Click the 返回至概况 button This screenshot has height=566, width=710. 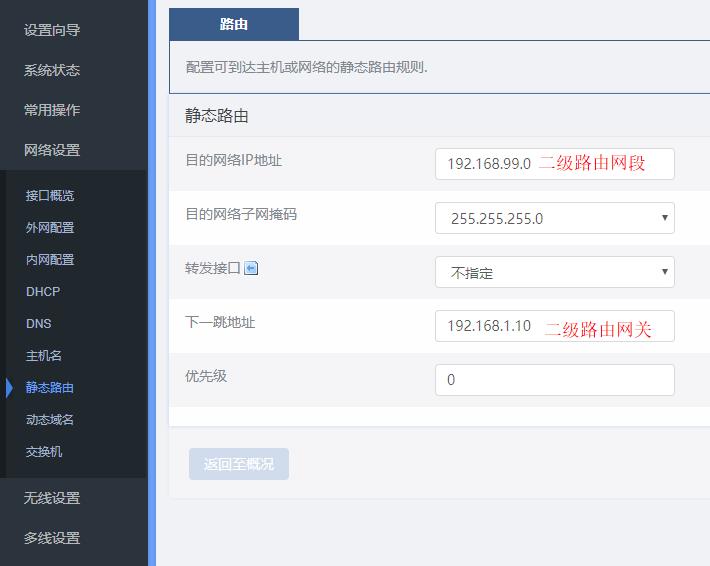[239, 464]
